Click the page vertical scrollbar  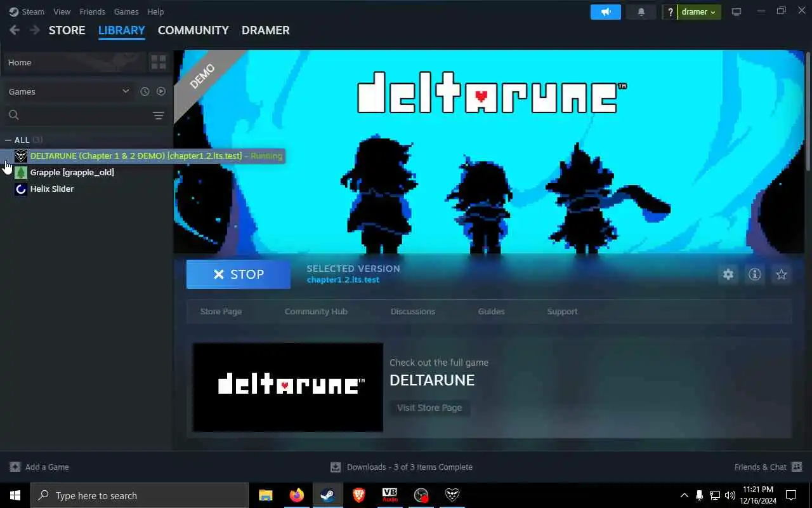(x=808, y=111)
